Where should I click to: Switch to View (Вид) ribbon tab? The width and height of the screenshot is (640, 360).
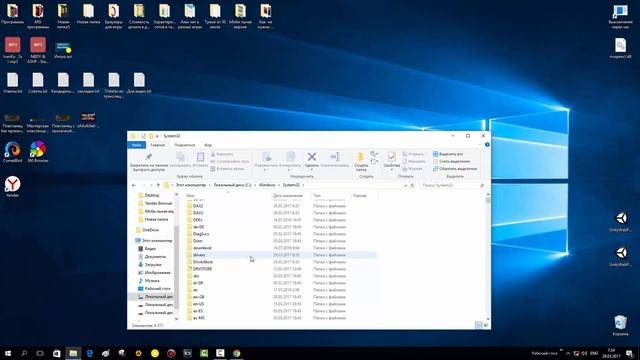click(x=208, y=145)
